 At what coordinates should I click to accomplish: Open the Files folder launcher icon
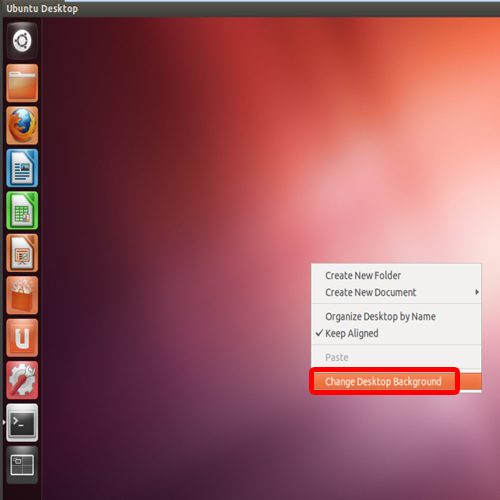point(22,83)
